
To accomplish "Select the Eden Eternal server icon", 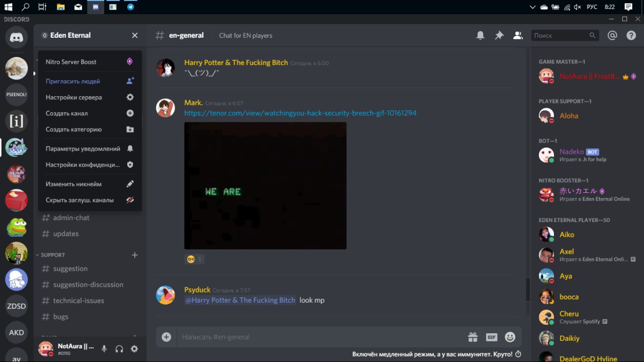I will coord(17,148).
